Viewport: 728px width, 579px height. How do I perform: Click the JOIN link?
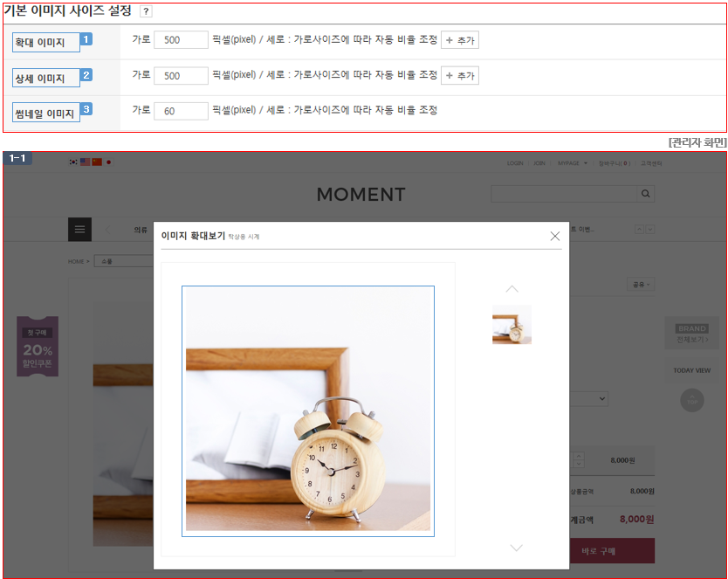tap(539, 163)
